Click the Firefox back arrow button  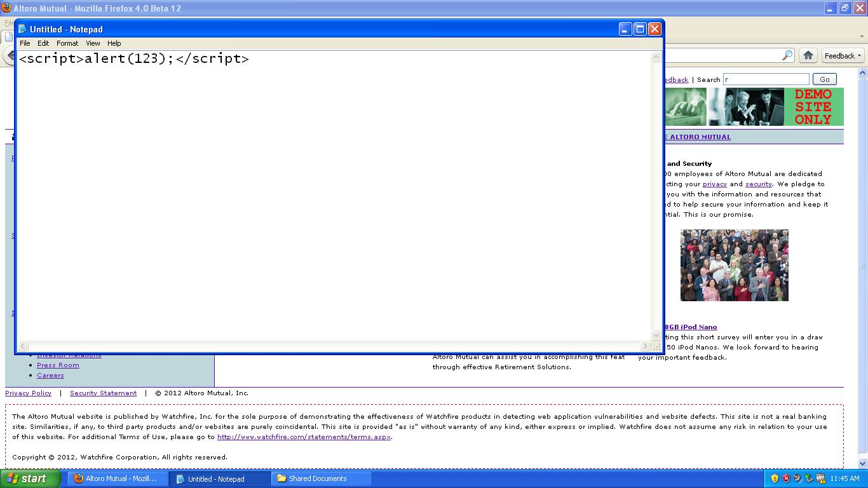pyautogui.click(x=10, y=56)
